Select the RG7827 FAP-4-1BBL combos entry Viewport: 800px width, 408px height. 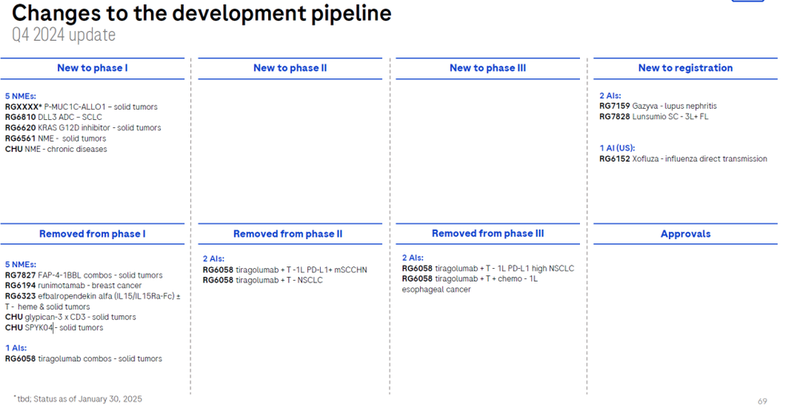pos(85,274)
